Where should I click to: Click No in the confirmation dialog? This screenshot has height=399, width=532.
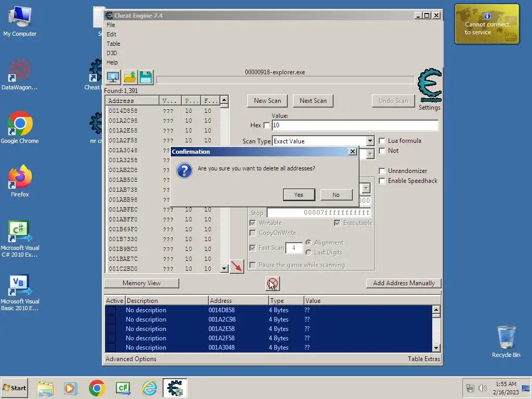336,195
